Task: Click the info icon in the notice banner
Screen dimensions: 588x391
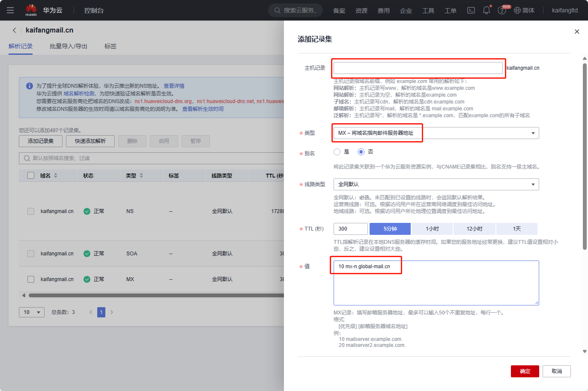Action: [x=30, y=86]
